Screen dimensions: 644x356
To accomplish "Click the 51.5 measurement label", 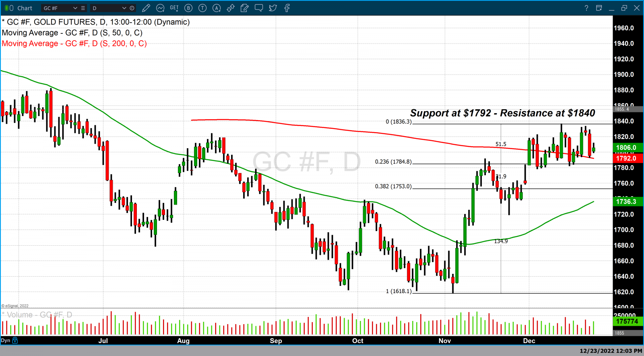I will (x=501, y=144).
